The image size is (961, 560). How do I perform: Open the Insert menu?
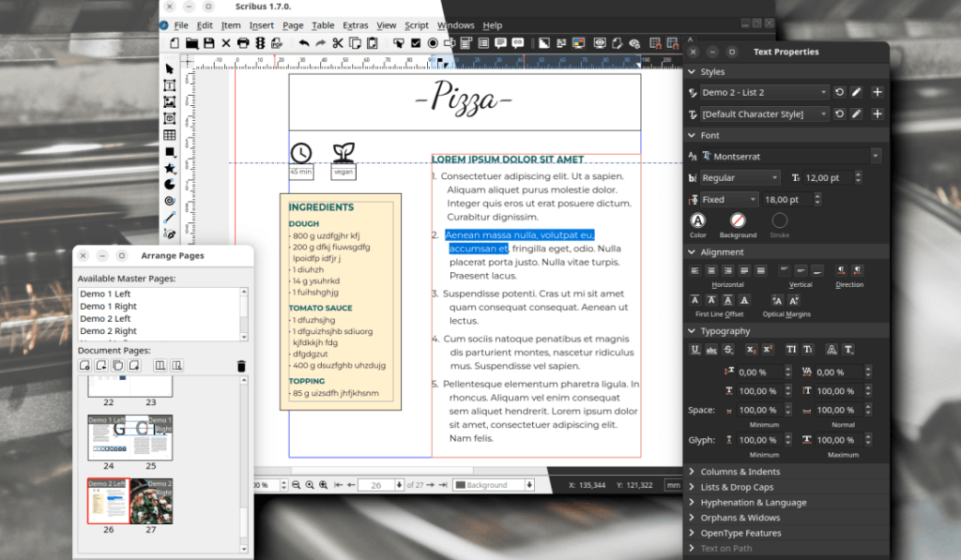click(262, 25)
